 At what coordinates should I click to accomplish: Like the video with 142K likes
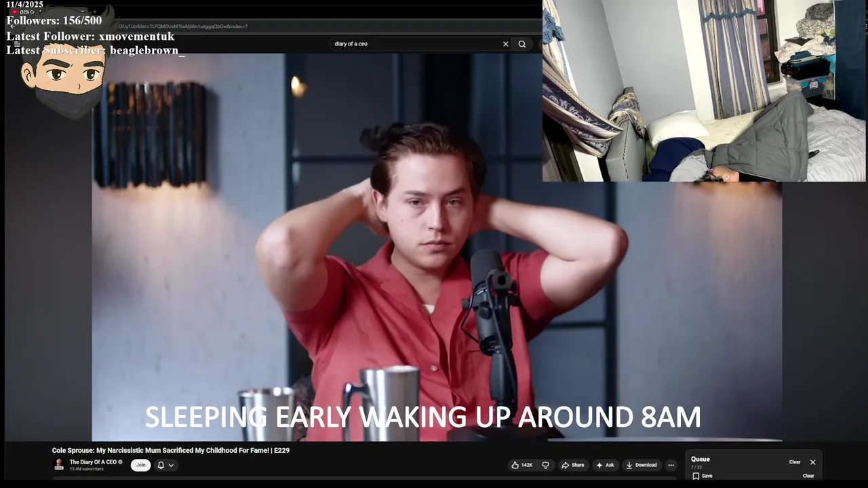521,465
